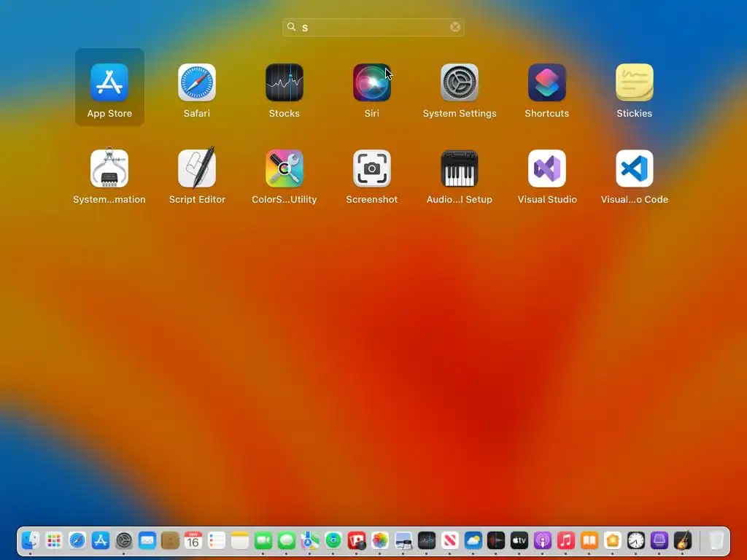Open the Trash in the Dock
The width and height of the screenshot is (747, 560).
coord(716,540)
